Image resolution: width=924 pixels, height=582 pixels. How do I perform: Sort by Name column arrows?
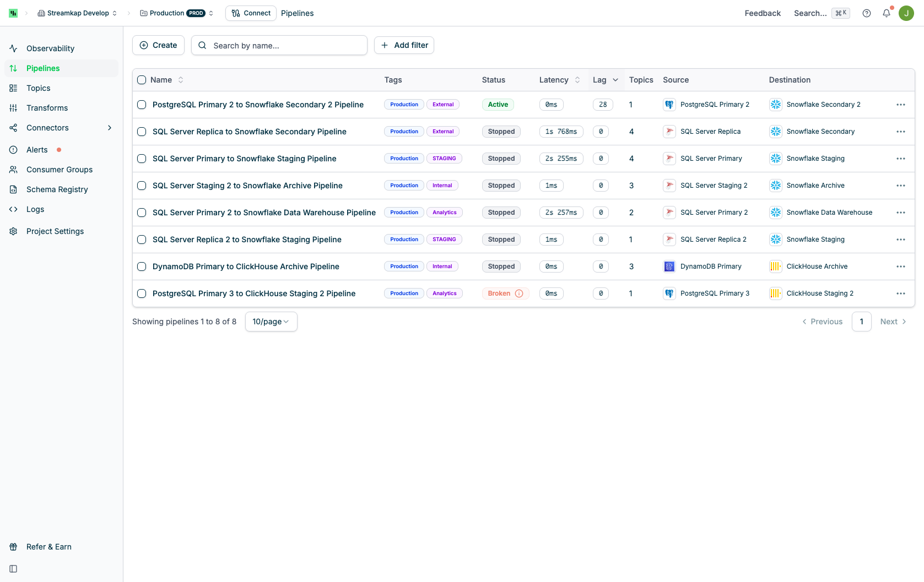coord(181,80)
